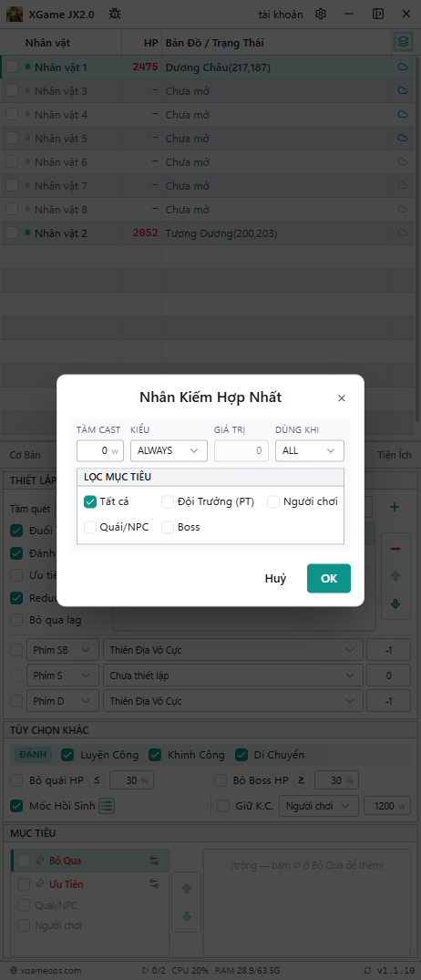The width and height of the screenshot is (421, 980).
Task: Click the target list move-up arrow
Action: click(186, 888)
